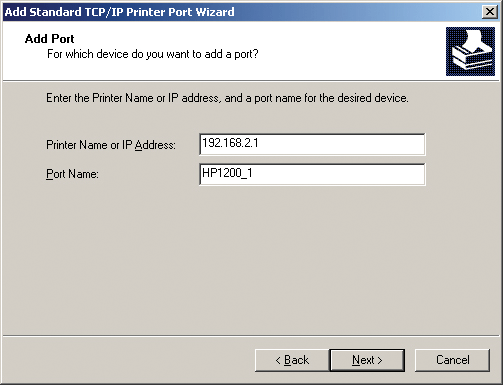
Task: Click the white header banner background
Action: tap(350, 50)
